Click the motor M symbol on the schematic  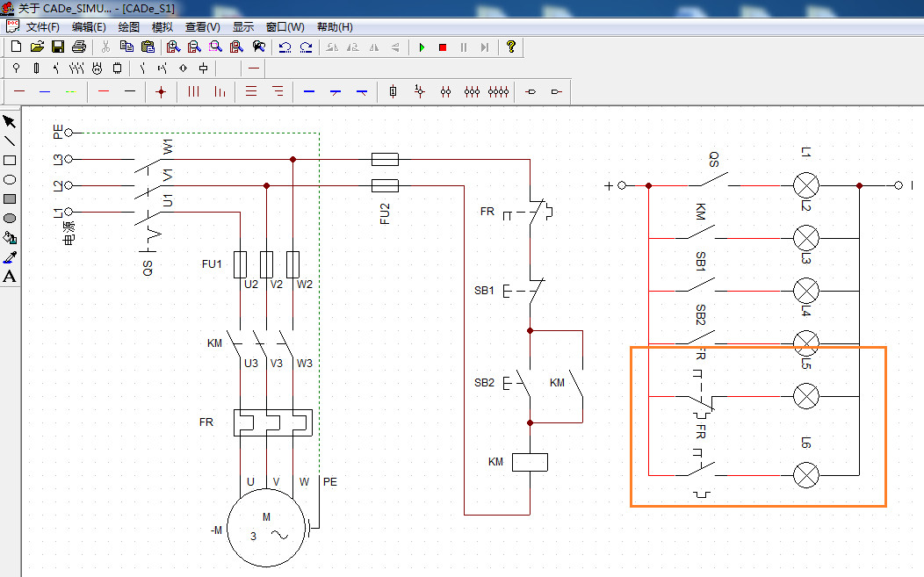pyautogui.click(x=265, y=527)
